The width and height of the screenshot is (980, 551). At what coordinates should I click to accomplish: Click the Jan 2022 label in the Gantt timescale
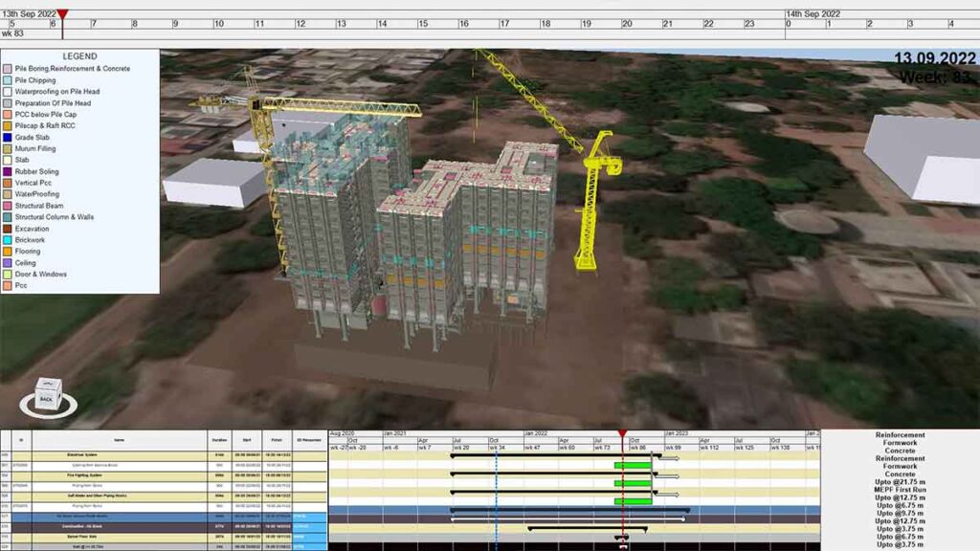[x=536, y=433]
